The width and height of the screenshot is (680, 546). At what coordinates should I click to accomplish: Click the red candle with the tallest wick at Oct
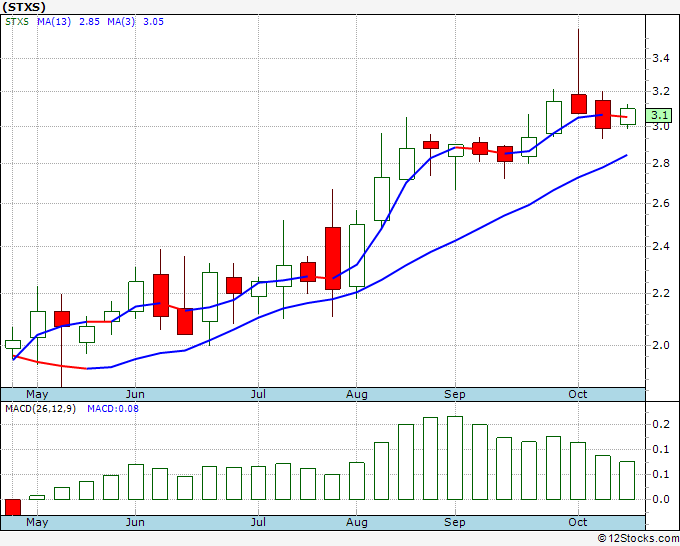point(579,104)
